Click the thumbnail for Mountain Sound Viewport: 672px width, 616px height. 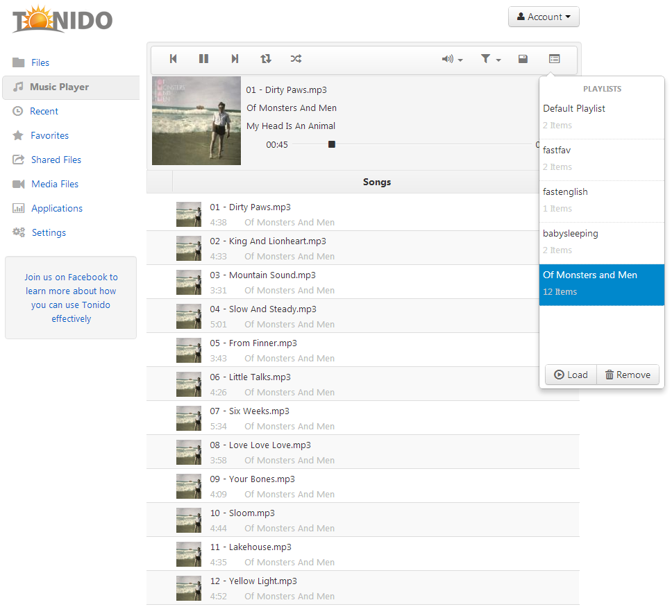[189, 282]
